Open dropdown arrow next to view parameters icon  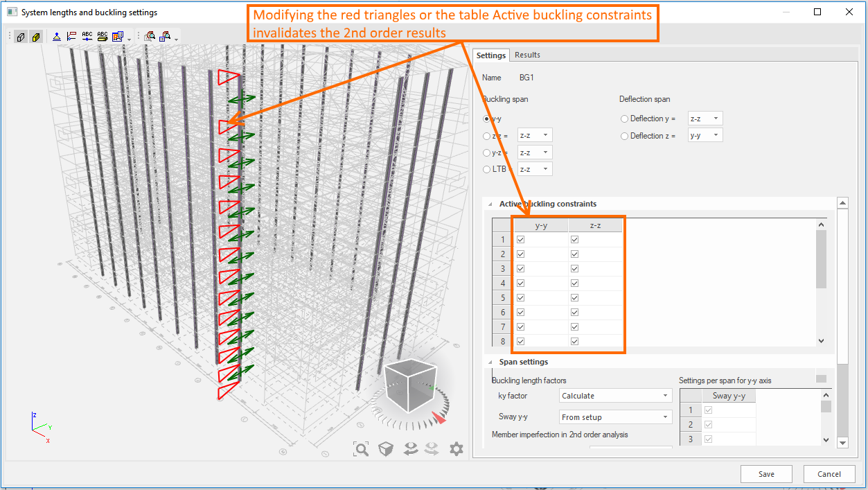pyautogui.click(x=129, y=39)
